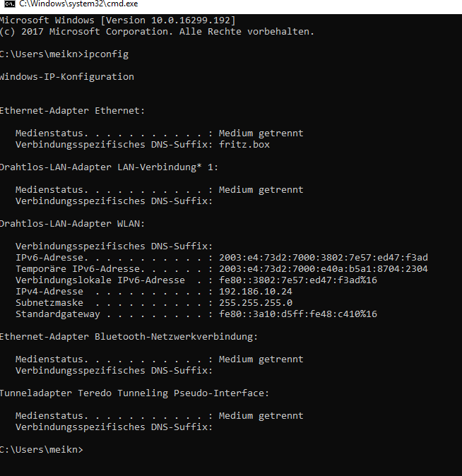Viewport: 462px width, 476px height.
Task: Click the Ethernet-Adapter Bluetooth-Netzwerkverbindung heading
Action: click(x=129, y=337)
